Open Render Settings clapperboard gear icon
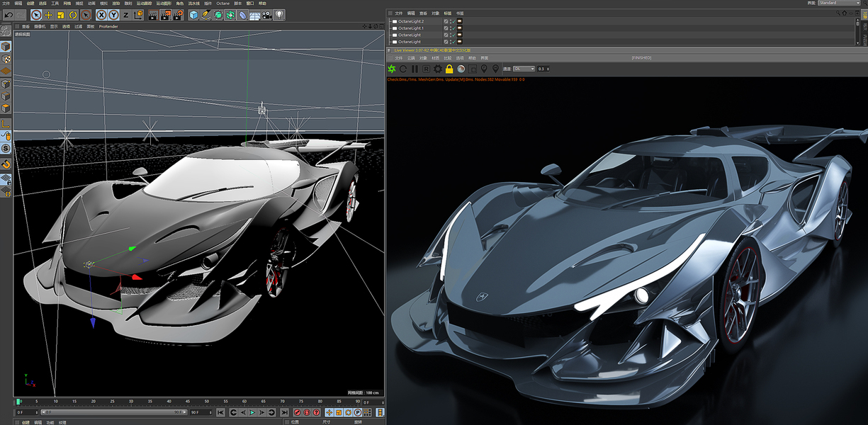 [178, 15]
